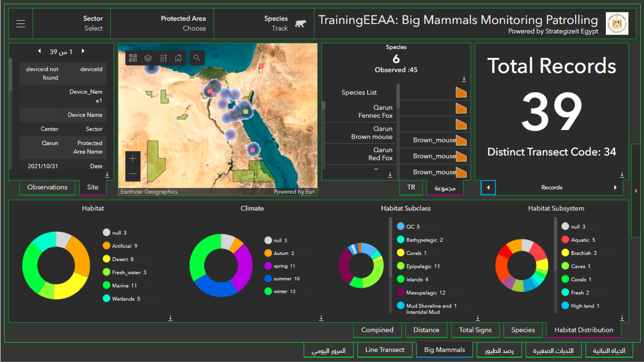Open the رصد الطيور page tab
The height and width of the screenshot is (362, 644).
point(499,350)
